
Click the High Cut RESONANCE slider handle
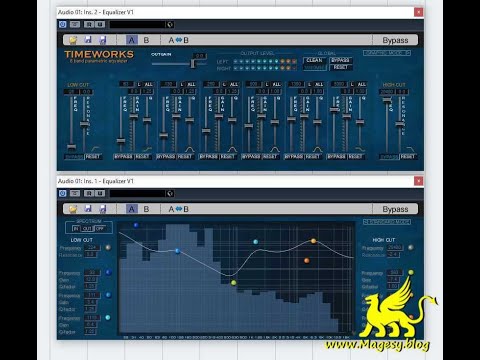(x=400, y=124)
